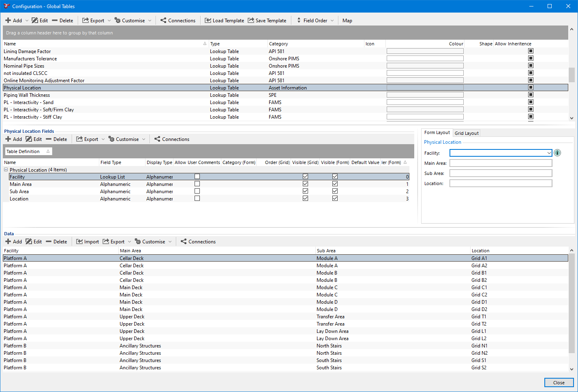
Task: Click Delete in the Data toolbar
Action: coord(56,242)
